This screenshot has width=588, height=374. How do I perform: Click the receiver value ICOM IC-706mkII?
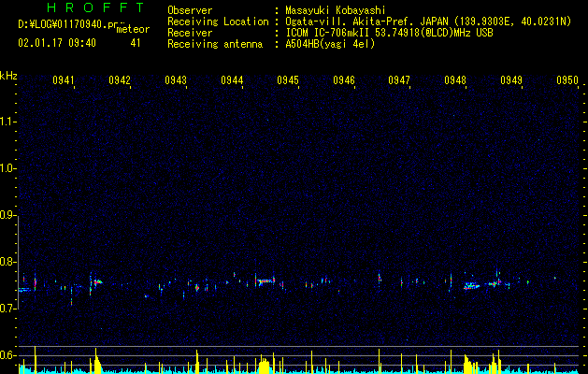328,33
